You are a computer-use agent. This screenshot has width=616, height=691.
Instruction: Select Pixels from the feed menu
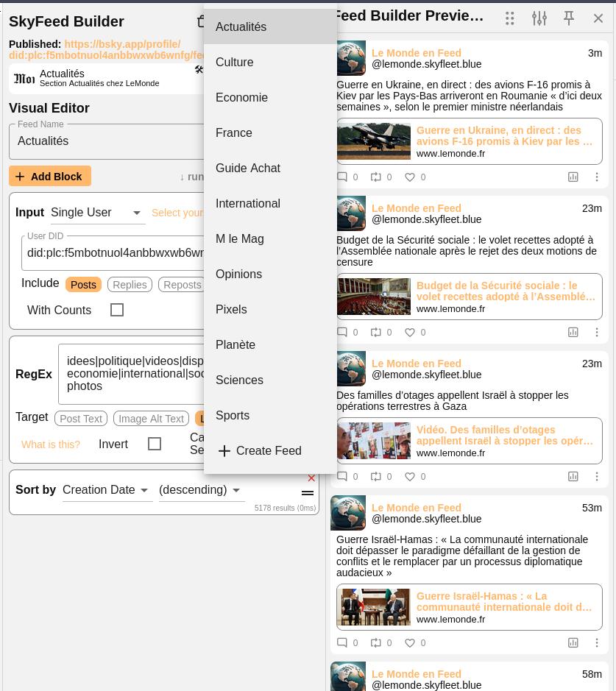[x=270, y=309]
